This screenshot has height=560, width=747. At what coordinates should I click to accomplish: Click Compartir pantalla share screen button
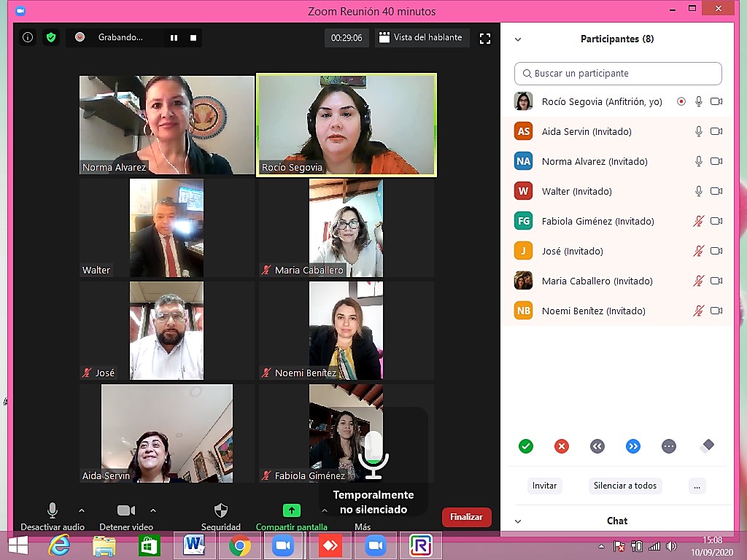pos(292,516)
